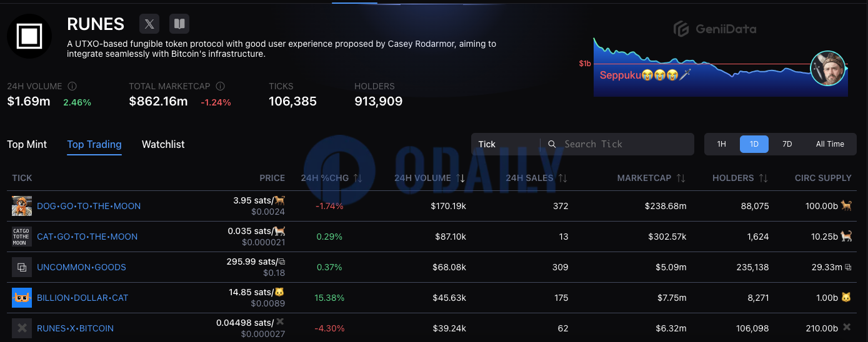Click the 106,098 holders cell
Viewport: 868px width, 342px height.
click(752, 328)
